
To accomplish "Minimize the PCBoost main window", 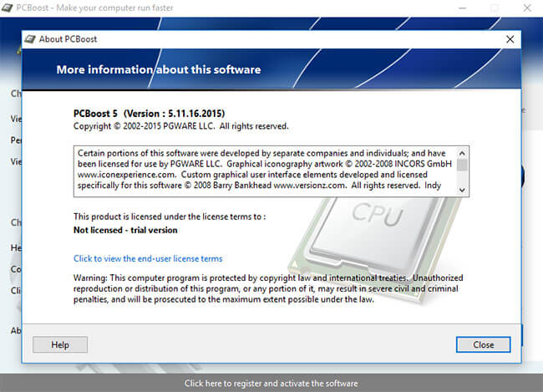I will point(463,8).
